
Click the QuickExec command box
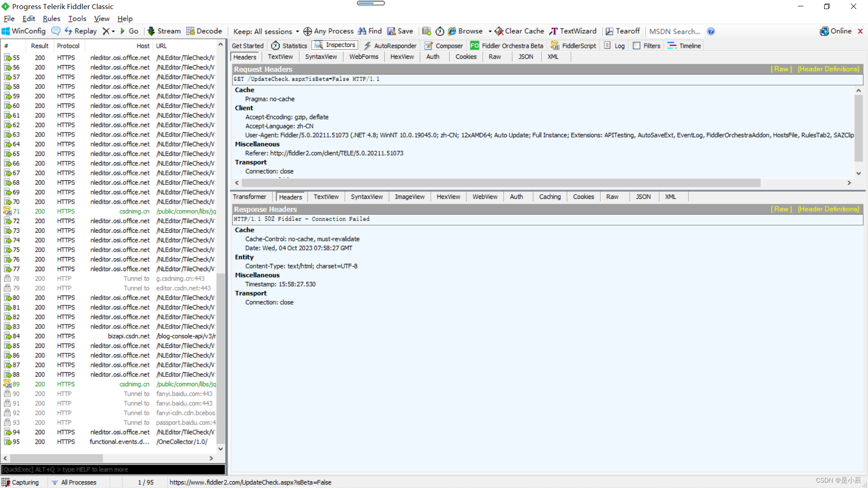click(x=113, y=469)
